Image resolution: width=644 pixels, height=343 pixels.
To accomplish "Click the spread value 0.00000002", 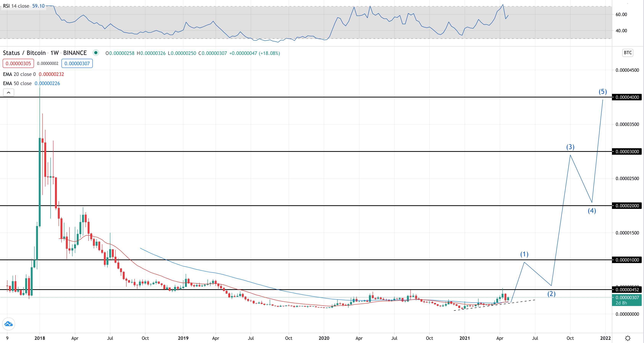I will (48, 64).
